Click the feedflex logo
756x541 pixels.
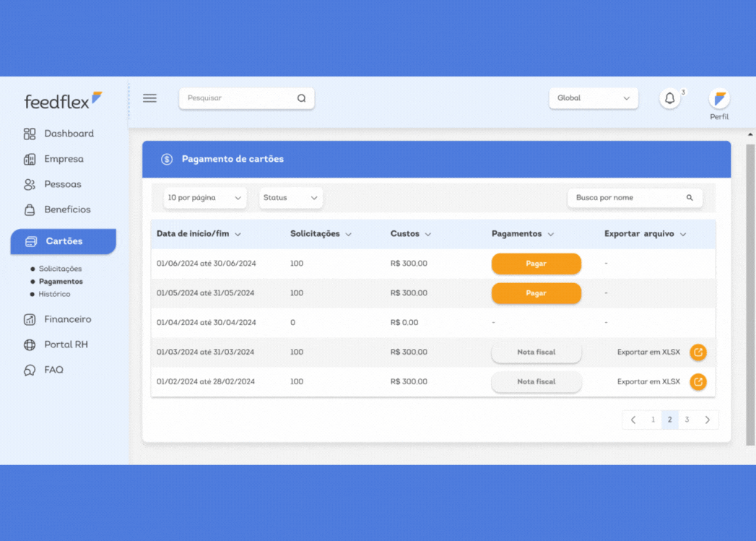(63, 100)
